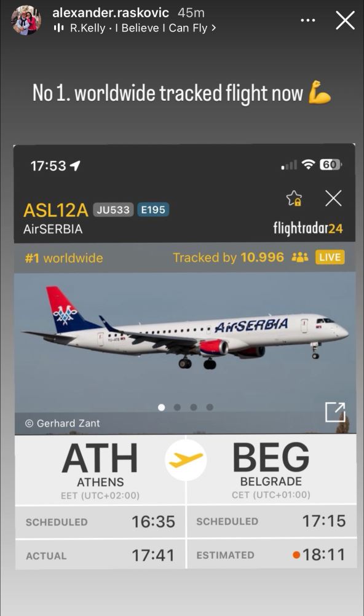The height and width of the screenshot is (616, 364).
Task: Select the JU533 flight number badge
Action: tap(113, 210)
